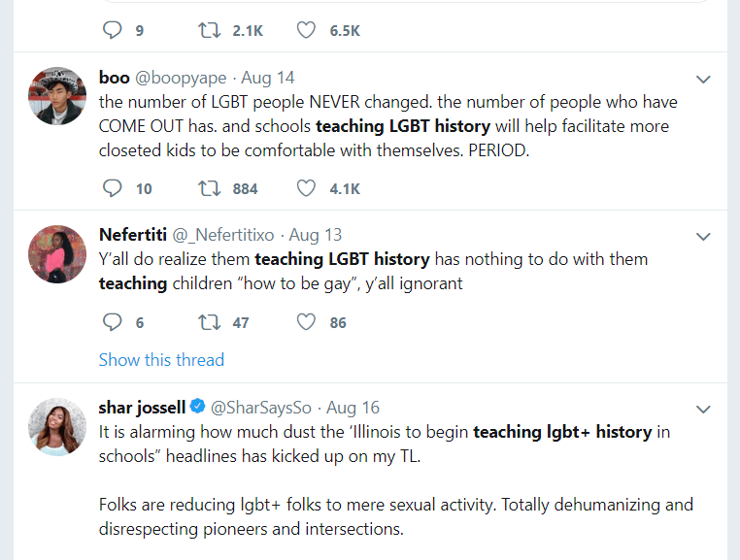Reply to the top tweet with 9 replies
The image size is (740, 560).
(114, 30)
